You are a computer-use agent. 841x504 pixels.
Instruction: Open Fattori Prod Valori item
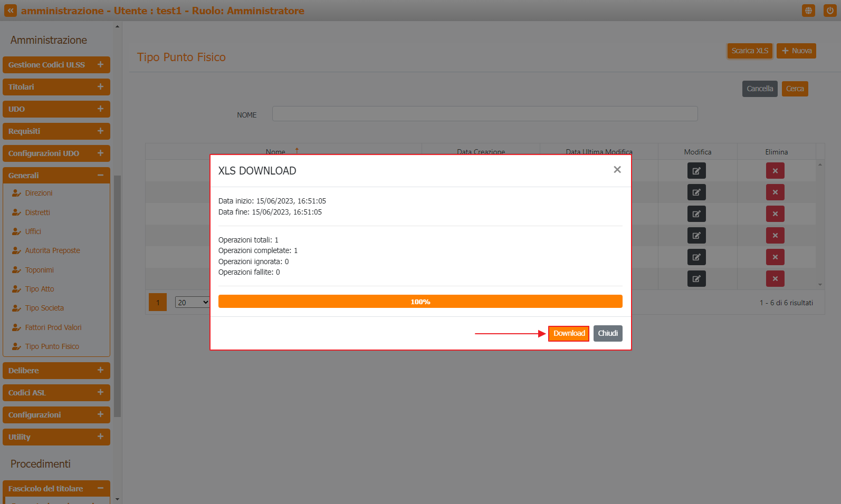pos(53,327)
